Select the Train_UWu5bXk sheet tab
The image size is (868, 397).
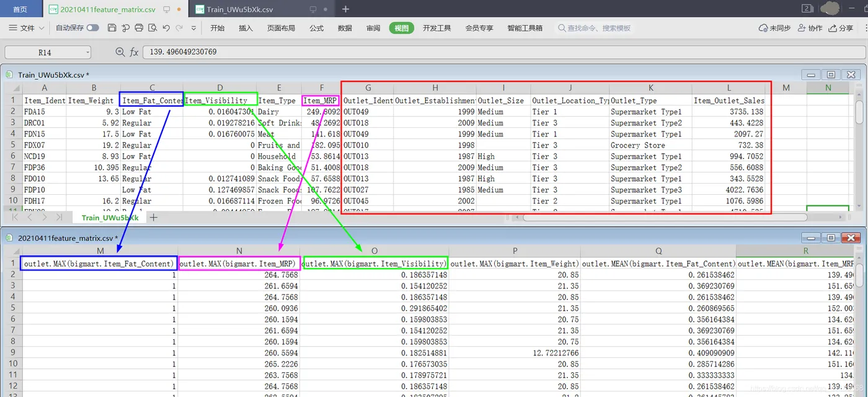tap(109, 218)
